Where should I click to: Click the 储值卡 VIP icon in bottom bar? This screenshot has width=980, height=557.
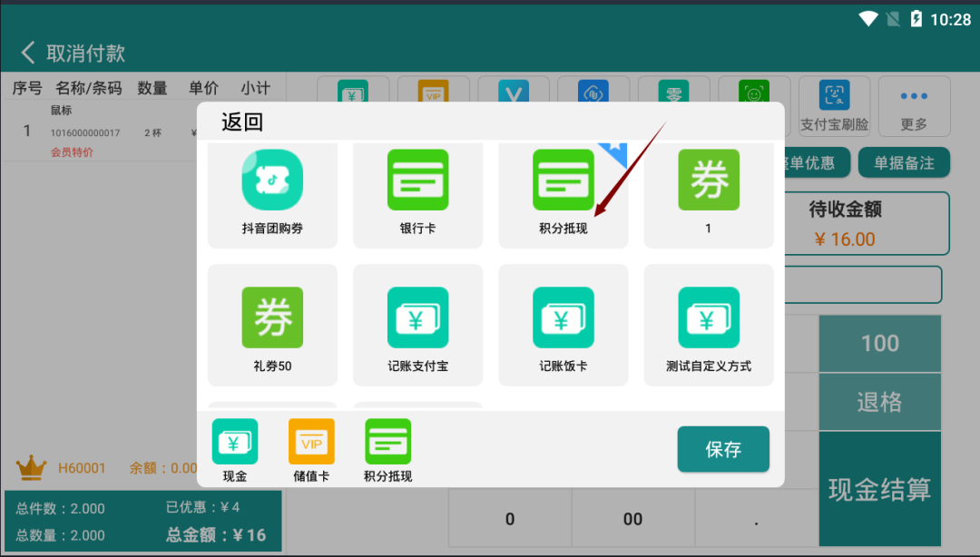pos(311,443)
